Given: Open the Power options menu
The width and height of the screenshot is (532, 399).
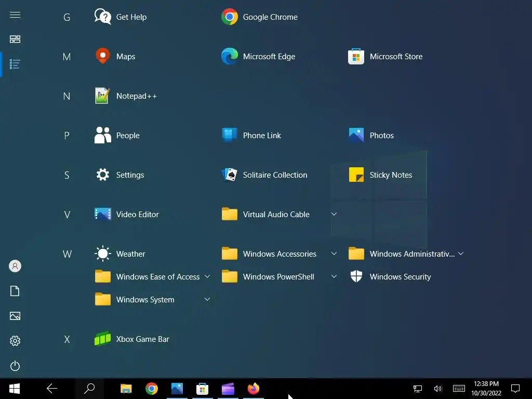Looking at the screenshot, I should [x=15, y=366].
